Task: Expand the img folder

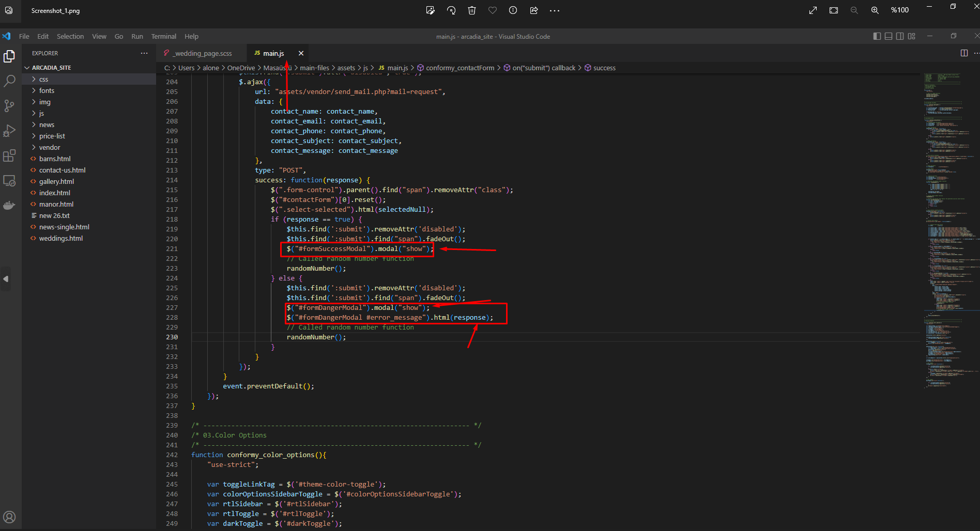Action: pos(89,102)
